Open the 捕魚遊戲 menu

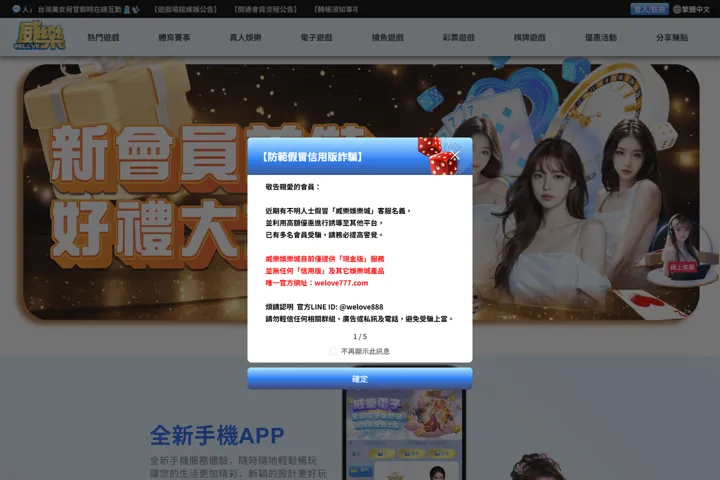tap(388, 38)
